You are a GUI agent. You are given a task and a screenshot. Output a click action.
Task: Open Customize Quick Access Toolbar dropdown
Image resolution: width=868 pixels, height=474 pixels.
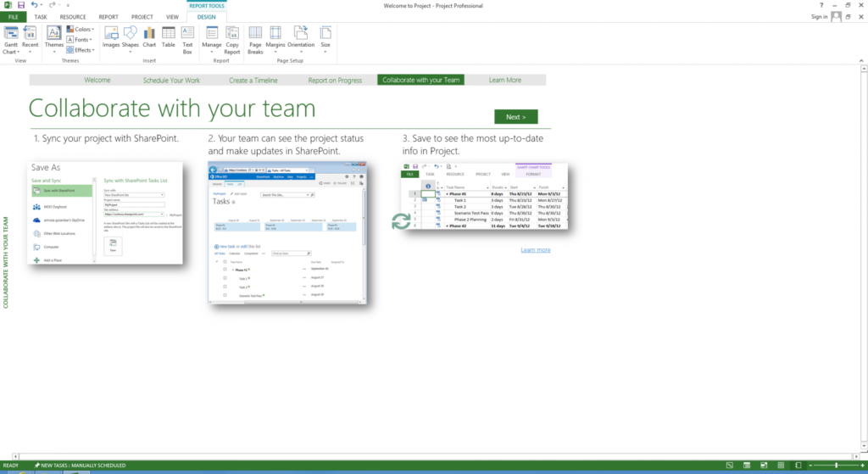point(68,6)
